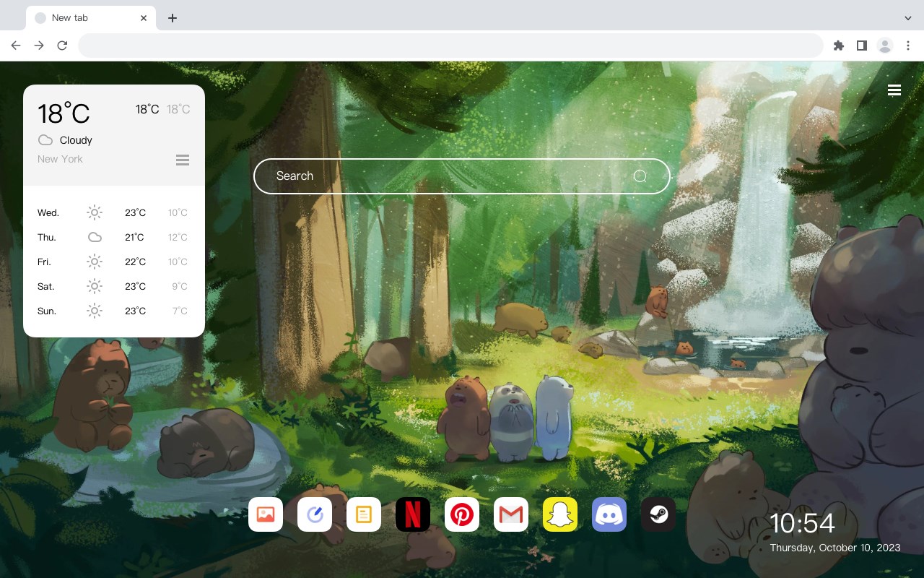Open a new tab with plus button
This screenshot has height=578, width=924.
coord(172,18)
